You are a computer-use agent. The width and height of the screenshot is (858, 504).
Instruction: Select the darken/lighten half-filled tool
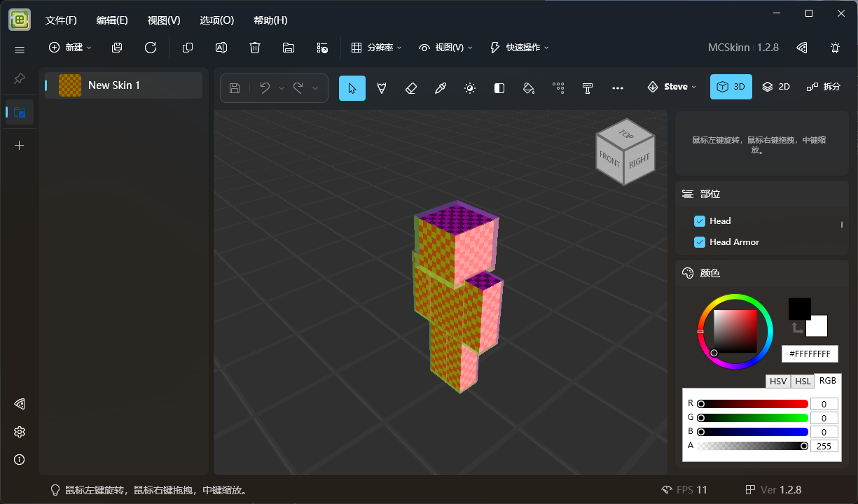[x=499, y=87]
